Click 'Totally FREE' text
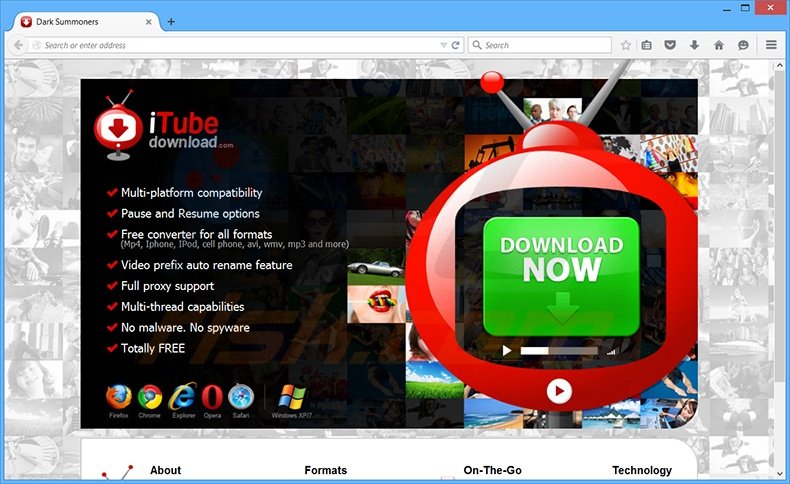This screenshot has height=484, width=790. tap(153, 349)
